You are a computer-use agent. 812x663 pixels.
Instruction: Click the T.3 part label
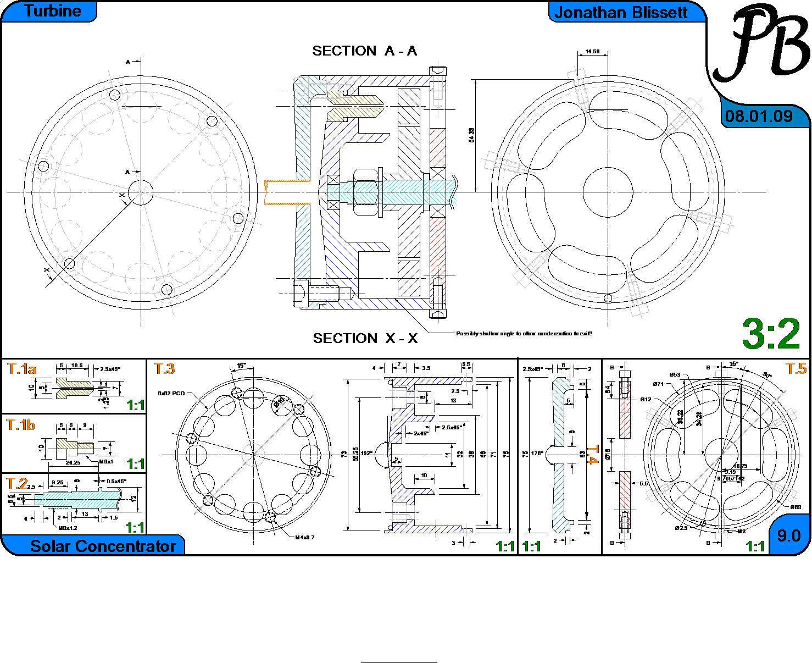164,369
